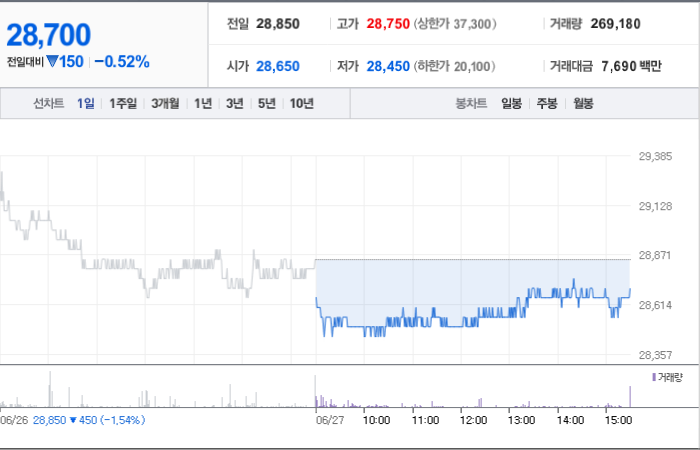Click the 시가 value 28,650
The width and height of the screenshot is (700, 450).
tap(278, 67)
